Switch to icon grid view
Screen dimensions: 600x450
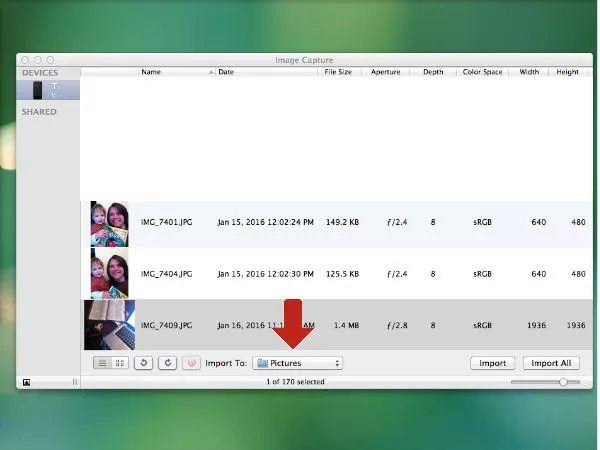(119, 363)
